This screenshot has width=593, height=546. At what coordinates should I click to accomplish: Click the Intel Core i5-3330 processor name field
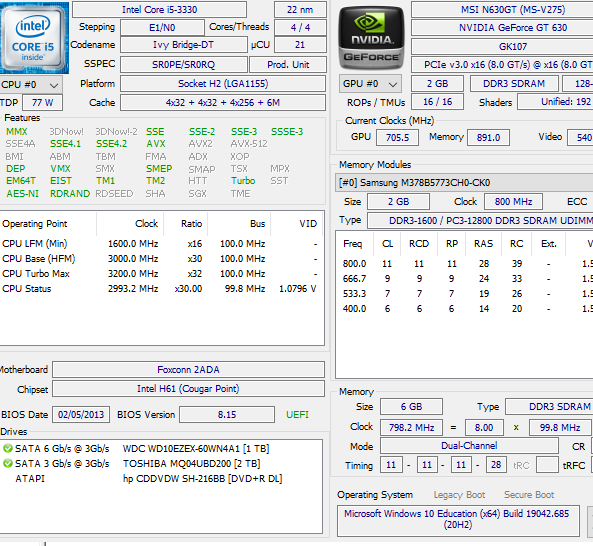pyautogui.click(x=160, y=9)
